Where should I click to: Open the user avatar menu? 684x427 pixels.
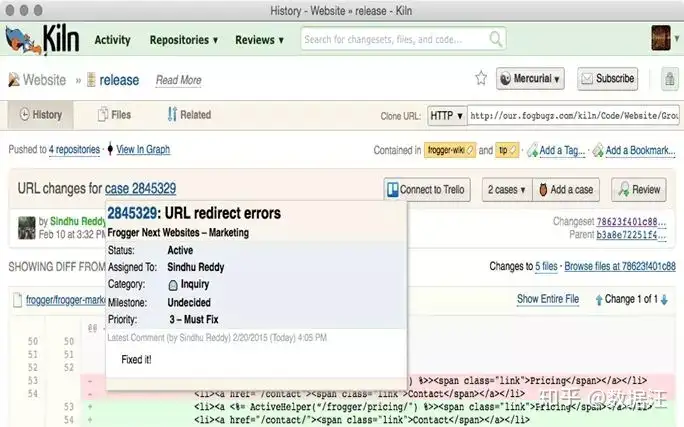pyautogui.click(x=660, y=38)
